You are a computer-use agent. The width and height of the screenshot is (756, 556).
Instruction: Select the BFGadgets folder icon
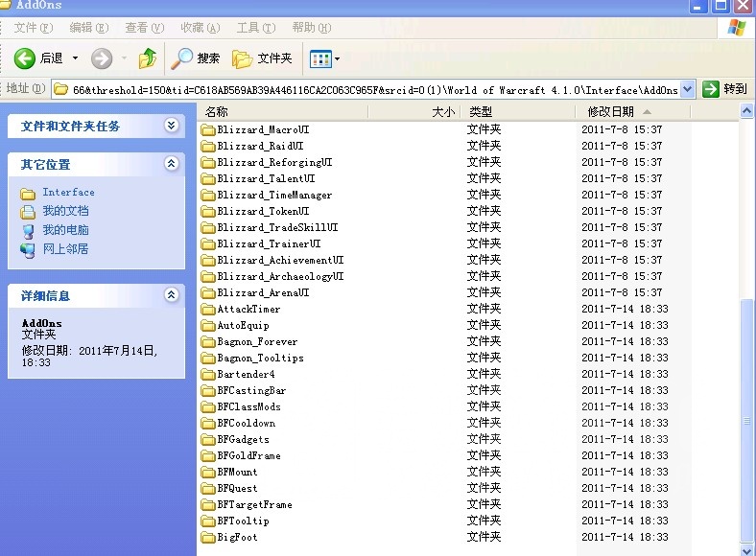coord(208,440)
